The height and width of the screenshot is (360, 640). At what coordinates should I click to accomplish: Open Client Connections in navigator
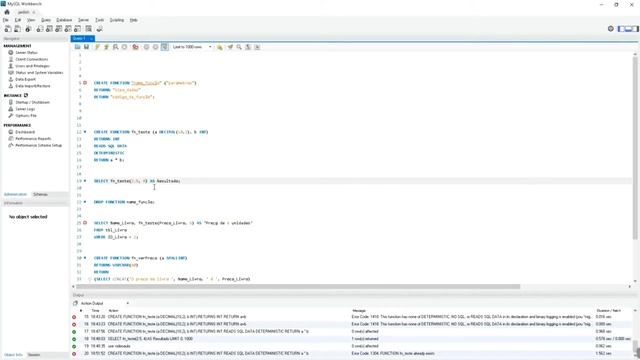click(x=31, y=59)
